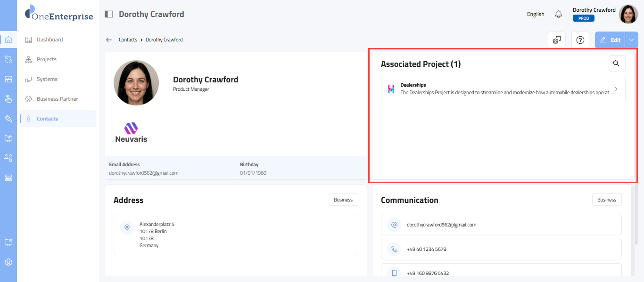The height and width of the screenshot is (282, 644).
Task: Click the Edit button
Action: [610, 40]
